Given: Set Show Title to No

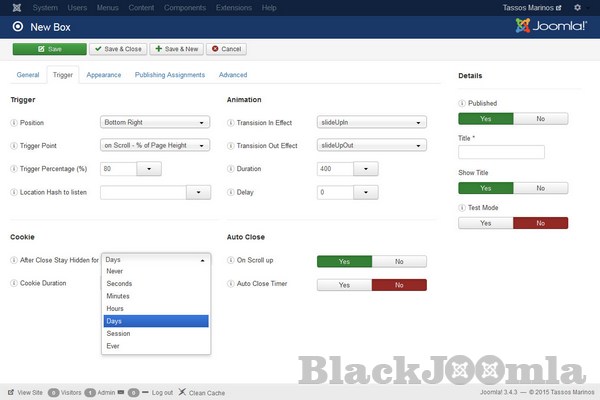Looking at the screenshot, I should 541,187.
